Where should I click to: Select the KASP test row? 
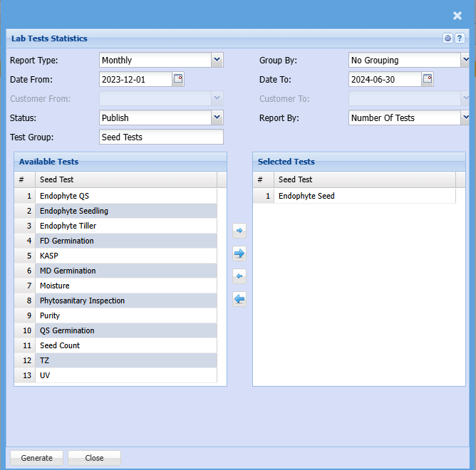point(115,256)
